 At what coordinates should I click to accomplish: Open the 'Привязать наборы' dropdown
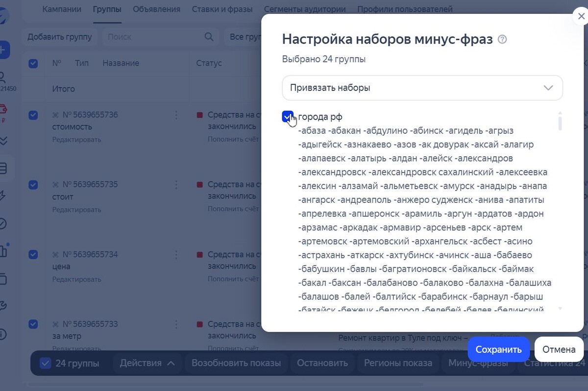click(x=422, y=88)
